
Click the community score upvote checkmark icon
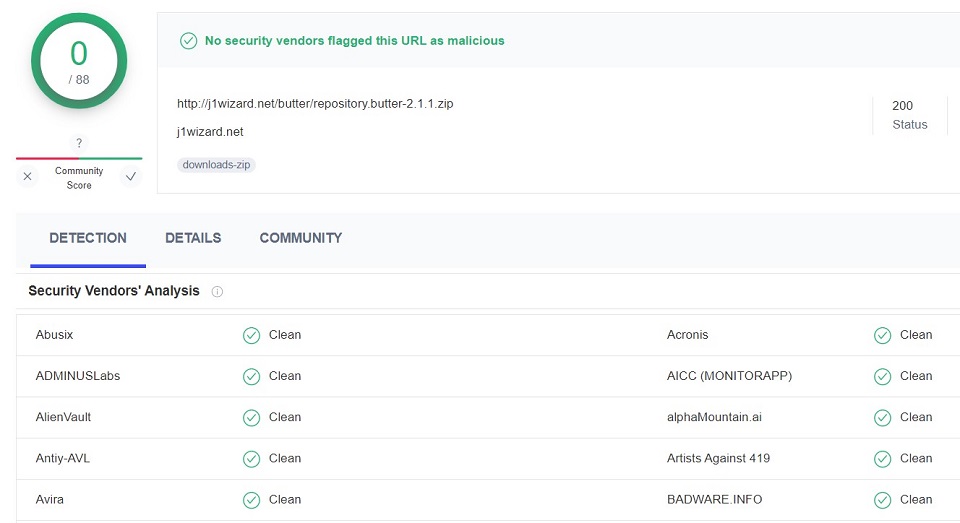click(x=130, y=176)
